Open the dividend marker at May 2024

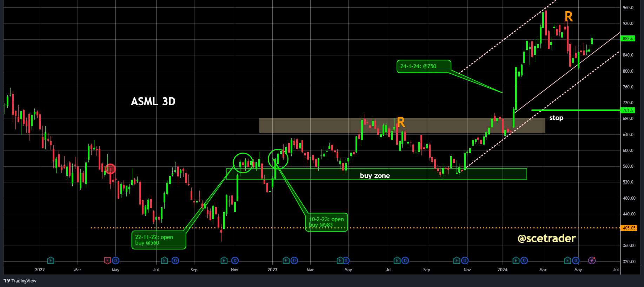pos(576,260)
